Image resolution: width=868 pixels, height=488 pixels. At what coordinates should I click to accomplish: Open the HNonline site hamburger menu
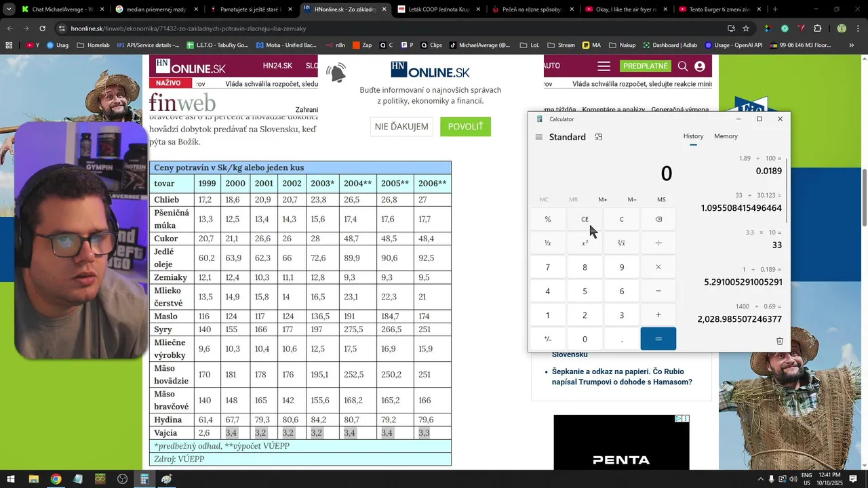pyautogui.click(x=604, y=66)
